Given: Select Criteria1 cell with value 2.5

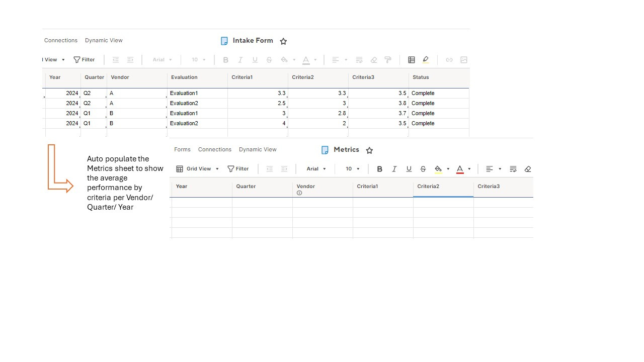Looking at the screenshot, I should tap(258, 103).
